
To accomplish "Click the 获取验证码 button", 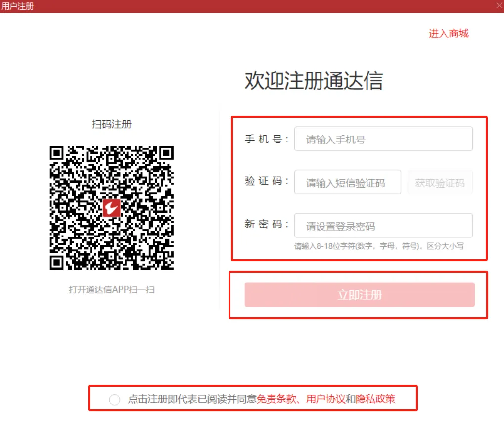I will pos(440,182).
